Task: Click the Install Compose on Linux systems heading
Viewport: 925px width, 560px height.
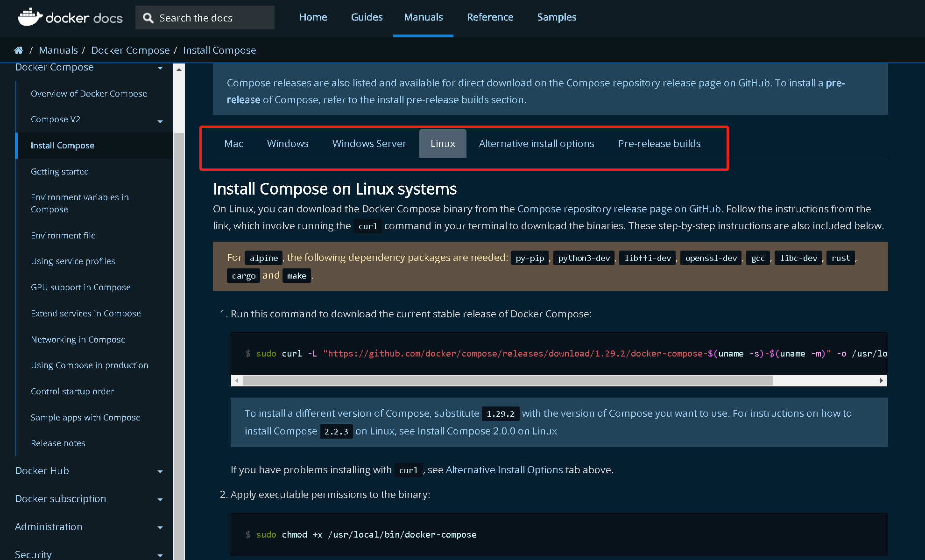Action: click(x=335, y=189)
